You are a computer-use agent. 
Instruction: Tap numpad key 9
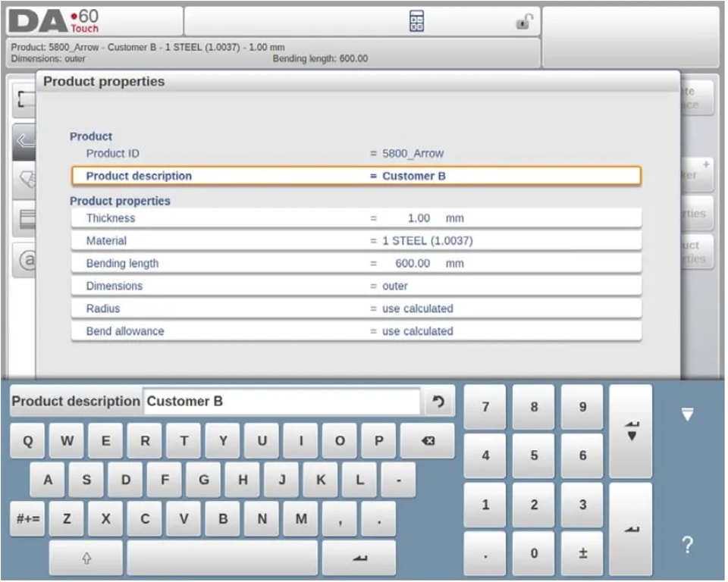(582, 407)
